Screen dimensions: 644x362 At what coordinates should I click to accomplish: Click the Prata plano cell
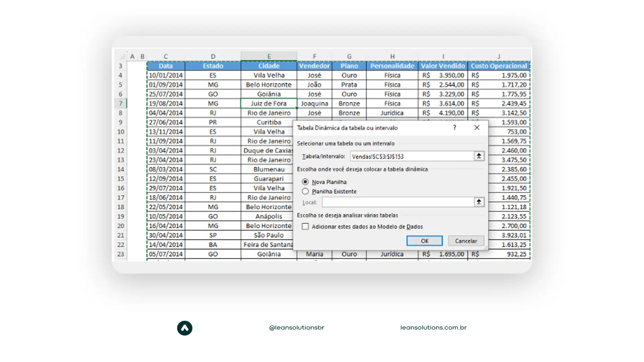coord(349,84)
